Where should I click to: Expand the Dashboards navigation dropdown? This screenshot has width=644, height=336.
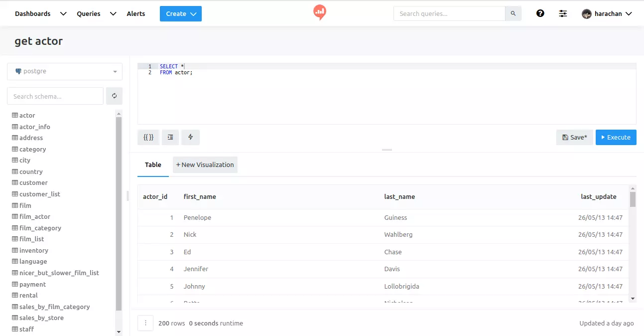point(63,13)
